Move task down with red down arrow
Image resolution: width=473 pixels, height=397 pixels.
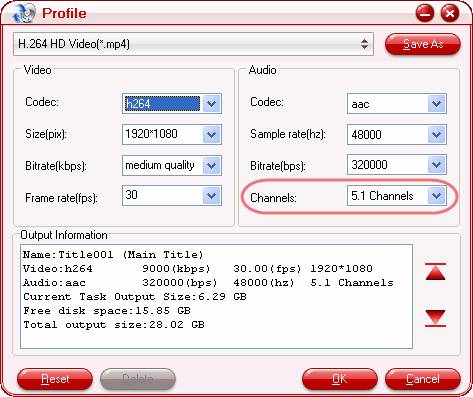[x=435, y=318]
